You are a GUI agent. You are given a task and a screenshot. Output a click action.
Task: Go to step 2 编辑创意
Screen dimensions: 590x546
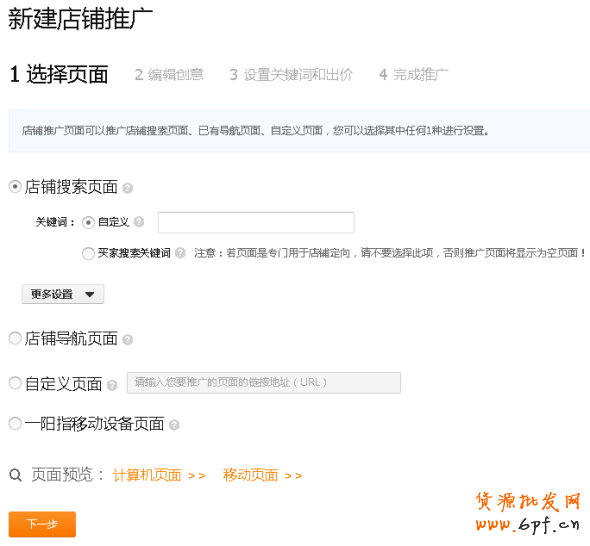169,75
